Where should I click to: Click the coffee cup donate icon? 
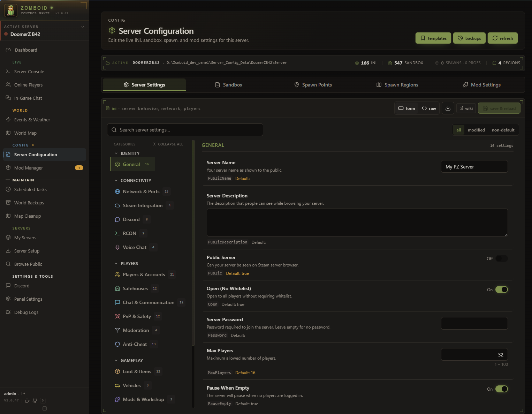(x=27, y=401)
